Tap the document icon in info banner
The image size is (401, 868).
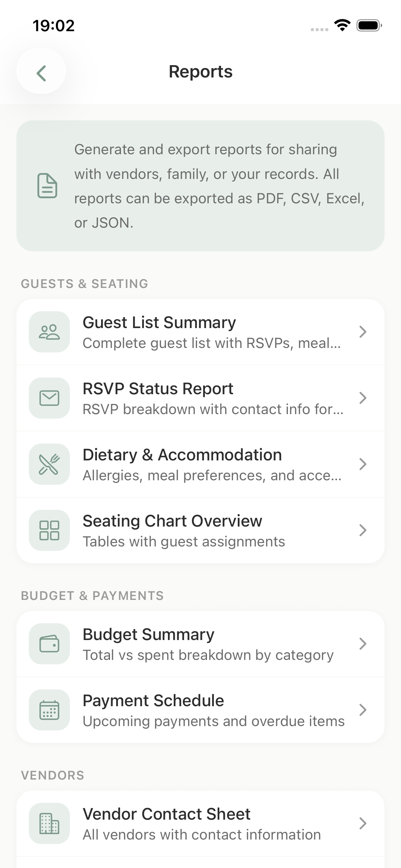coord(47,186)
